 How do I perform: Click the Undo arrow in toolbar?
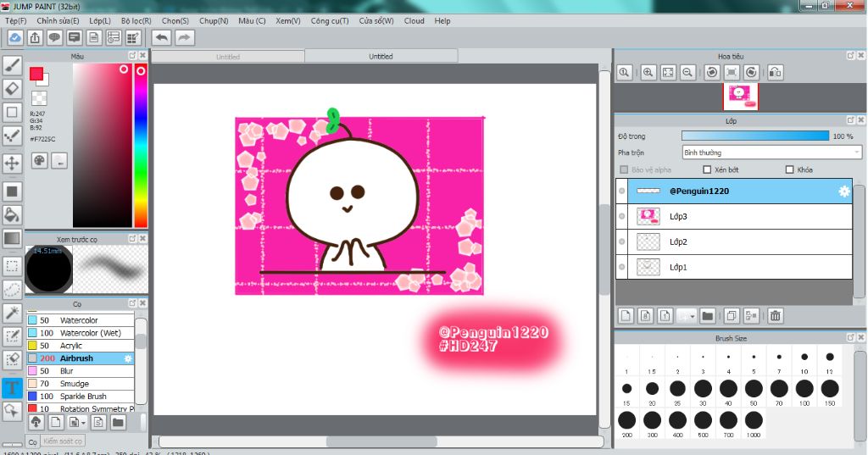[161, 37]
